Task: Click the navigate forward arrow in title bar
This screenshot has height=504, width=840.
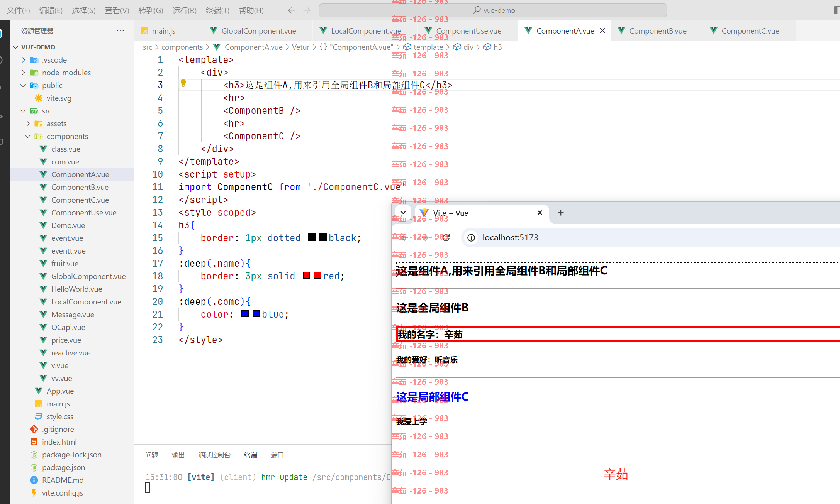Action: (307, 10)
